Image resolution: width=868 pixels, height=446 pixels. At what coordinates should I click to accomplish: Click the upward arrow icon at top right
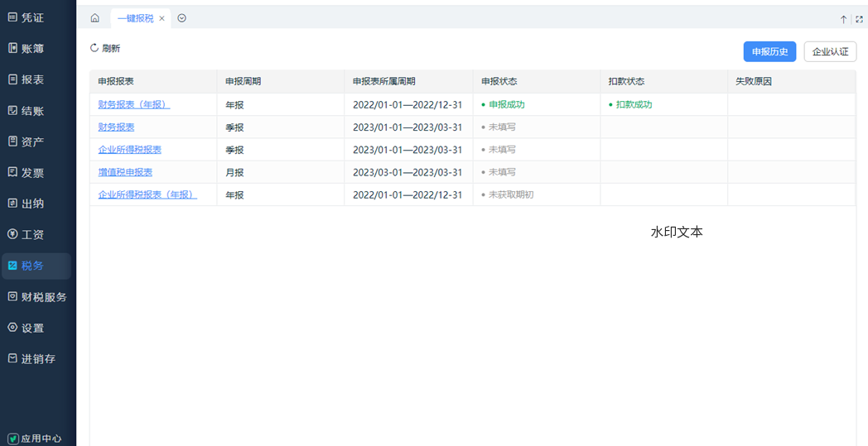pos(844,19)
